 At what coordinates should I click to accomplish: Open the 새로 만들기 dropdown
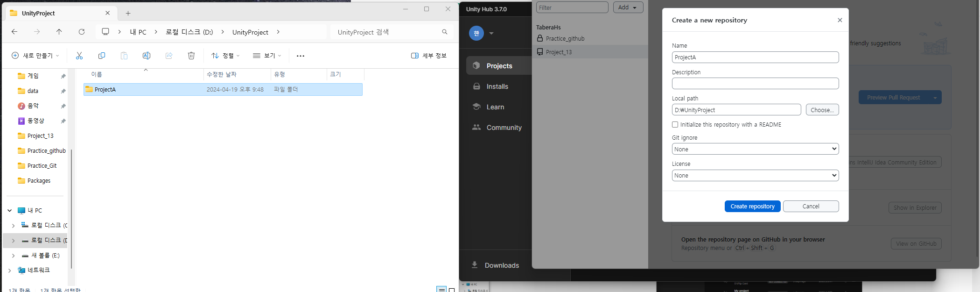point(35,56)
